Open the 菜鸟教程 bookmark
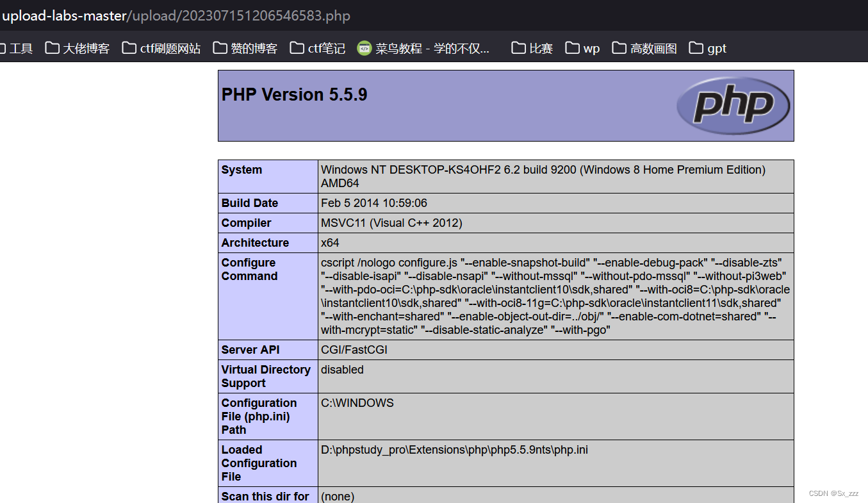868x503 pixels. click(x=423, y=48)
